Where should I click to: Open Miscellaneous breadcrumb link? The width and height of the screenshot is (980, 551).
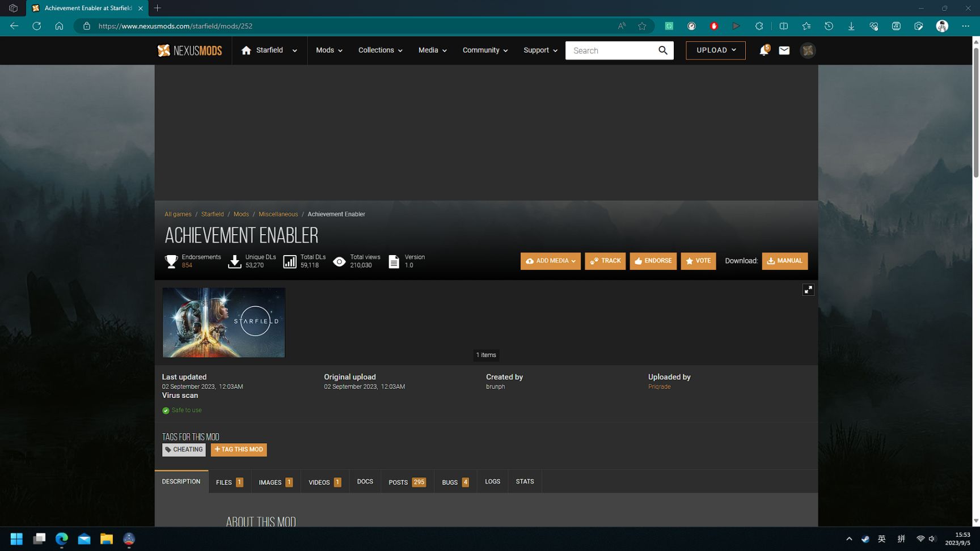click(278, 214)
